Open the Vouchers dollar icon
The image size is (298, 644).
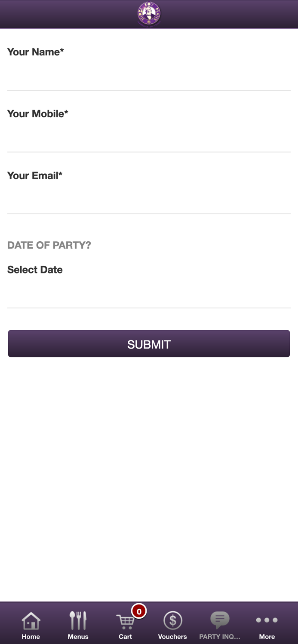[172, 619]
